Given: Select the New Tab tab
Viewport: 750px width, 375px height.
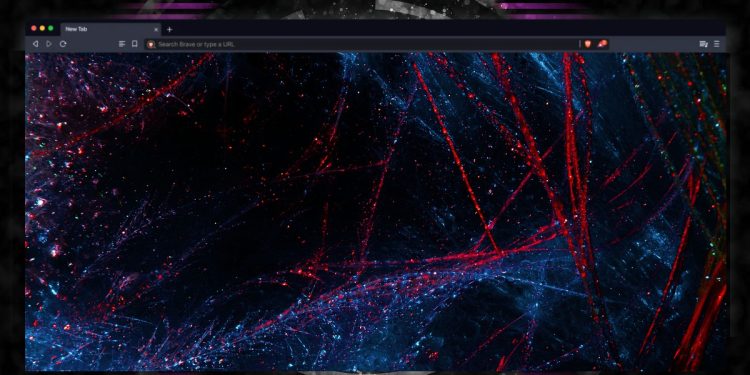Looking at the screenshot, I should pyautogui.click(x=110, y=29).
